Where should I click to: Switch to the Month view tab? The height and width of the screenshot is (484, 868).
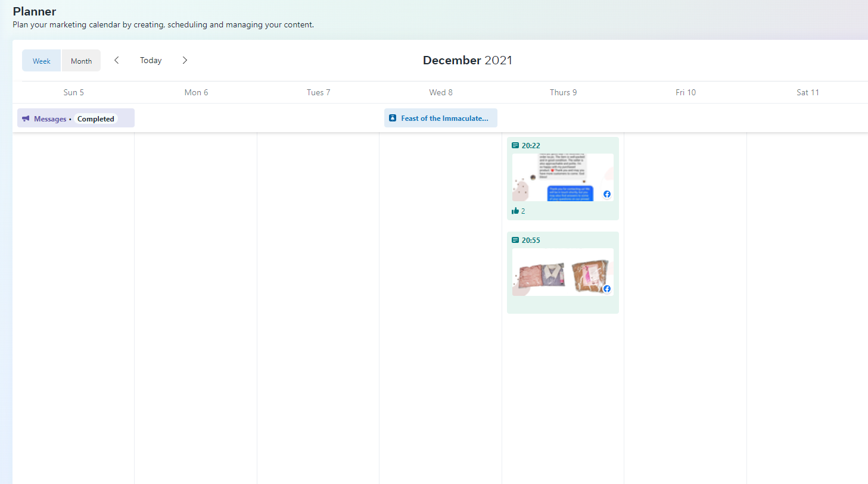point(81,61)
